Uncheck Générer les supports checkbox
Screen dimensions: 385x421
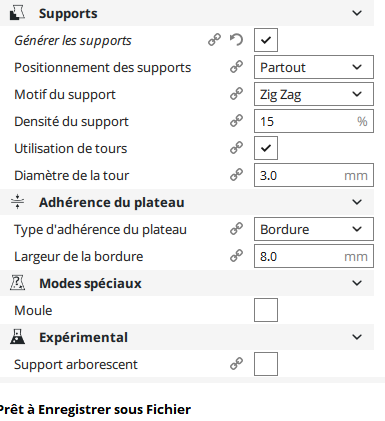[x=266, y=40]
